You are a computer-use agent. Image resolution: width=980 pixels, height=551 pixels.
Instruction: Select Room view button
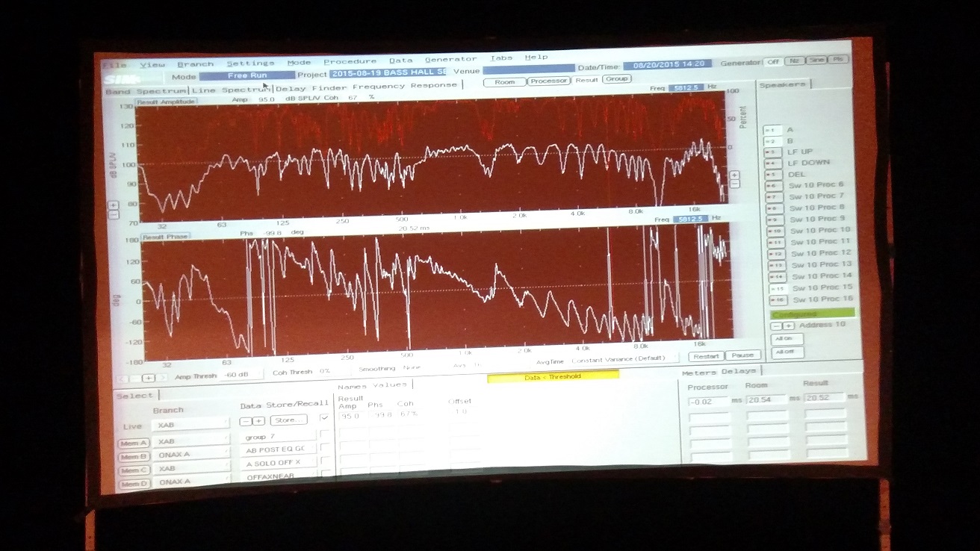[x=504, y=82]
